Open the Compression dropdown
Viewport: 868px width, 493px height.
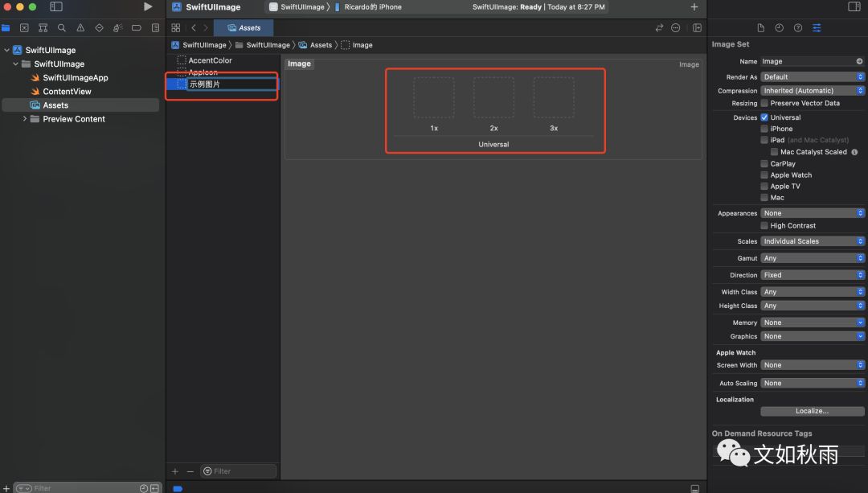(x=812, y=90)
